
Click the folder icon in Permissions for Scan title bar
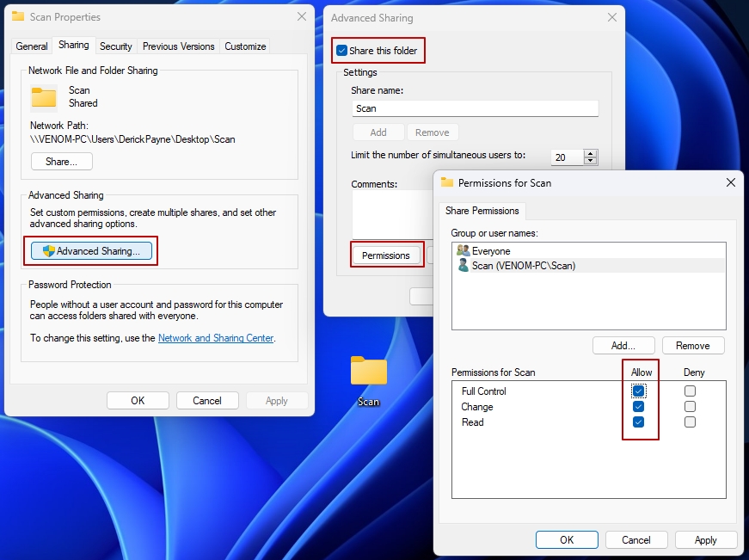(447, 182)
